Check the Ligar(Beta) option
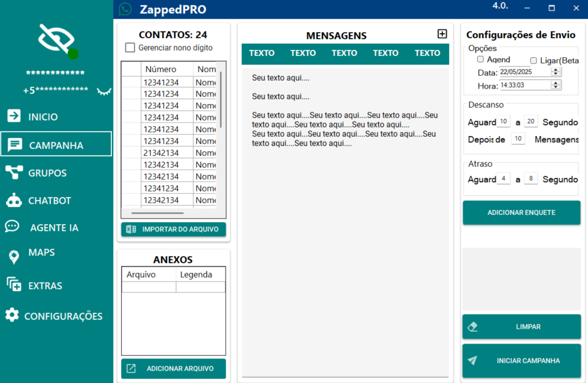This screenshot has height=383, width=588. coord(534,60)
